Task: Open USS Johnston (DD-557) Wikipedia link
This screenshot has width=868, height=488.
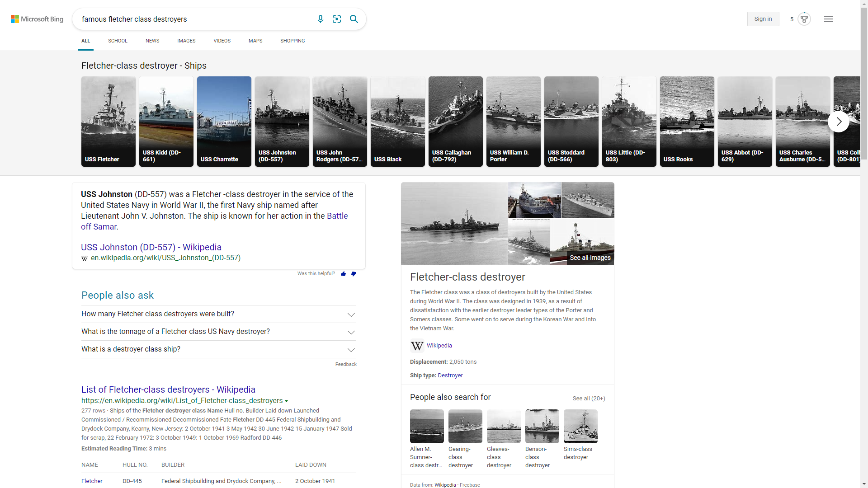Action: (151, 247)
